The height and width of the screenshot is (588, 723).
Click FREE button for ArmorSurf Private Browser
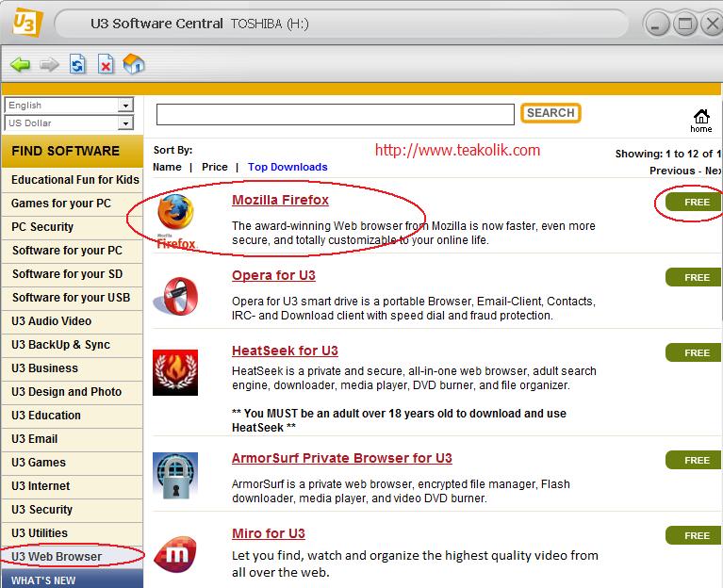pyautogui.click(x=694, y=461)
